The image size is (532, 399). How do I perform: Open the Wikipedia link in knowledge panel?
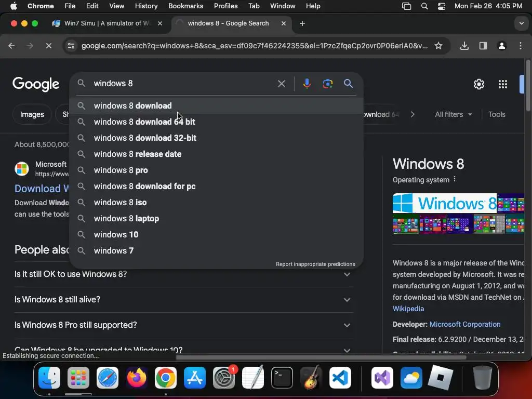click(x=408, y=309)
